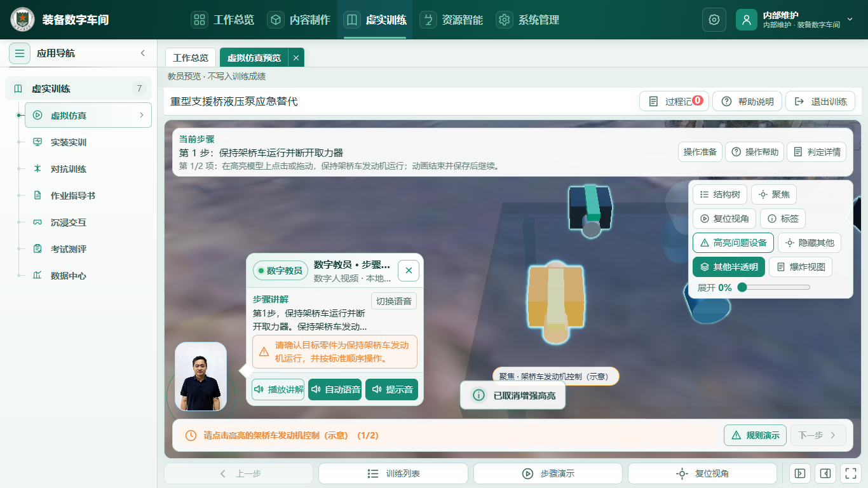Viewport: 868px width, 488px height.
Task: Click the left panel layout icon
Action: coord(800,473)
